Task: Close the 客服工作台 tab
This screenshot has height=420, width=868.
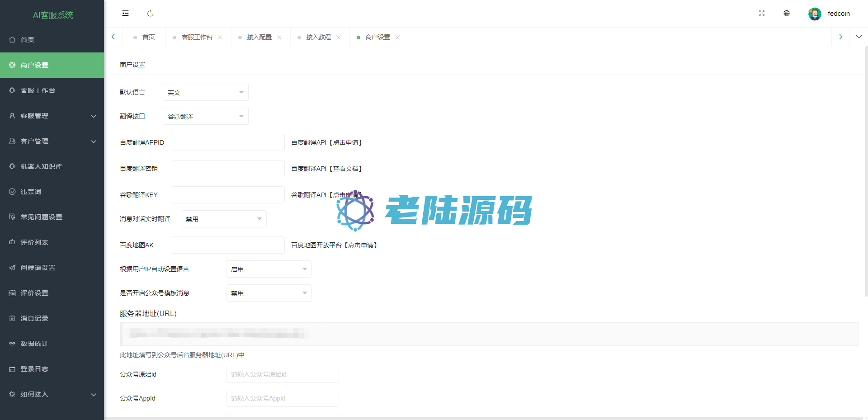Action: (220, 38)
